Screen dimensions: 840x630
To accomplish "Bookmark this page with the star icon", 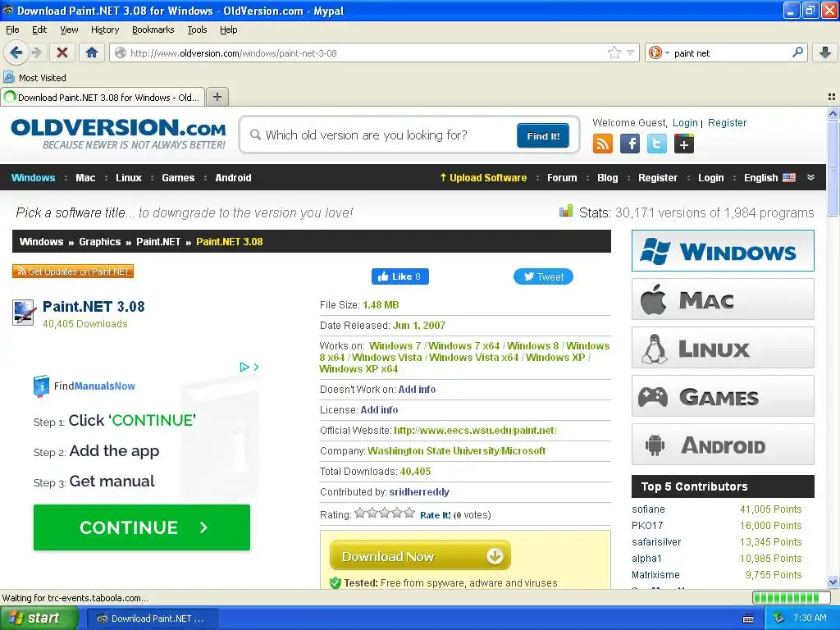I will (614, 52).
